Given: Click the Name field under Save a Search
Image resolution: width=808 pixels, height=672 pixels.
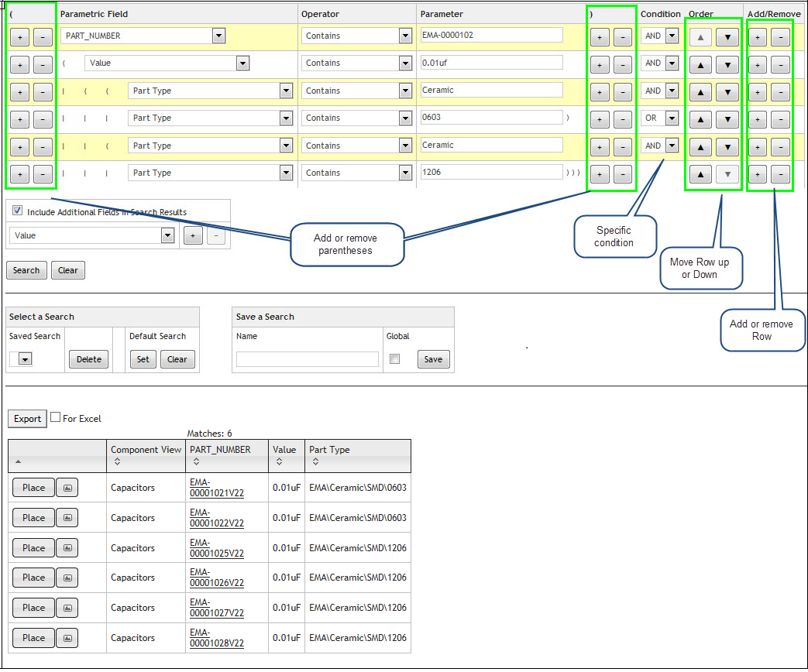Looking at the screenshot, I should pos(307,358).
